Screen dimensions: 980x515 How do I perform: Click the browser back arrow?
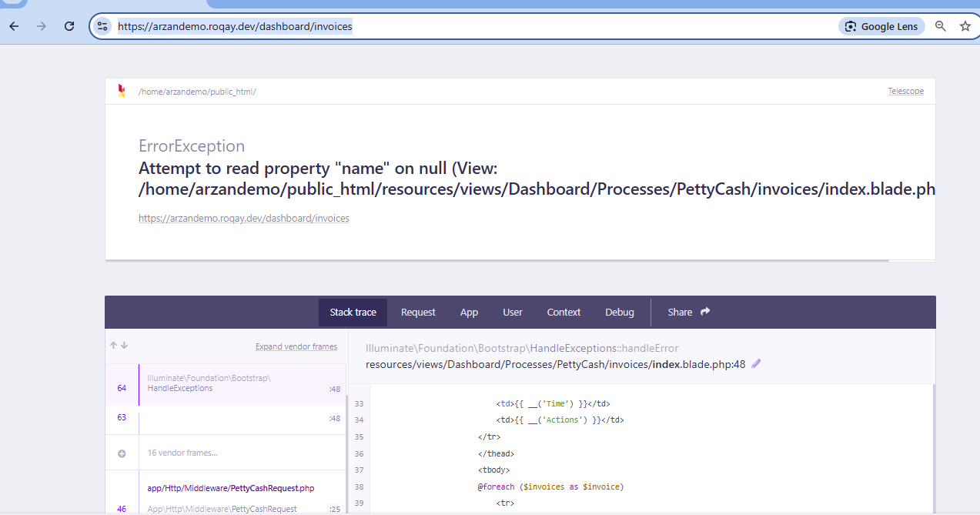tap(14, 26)
